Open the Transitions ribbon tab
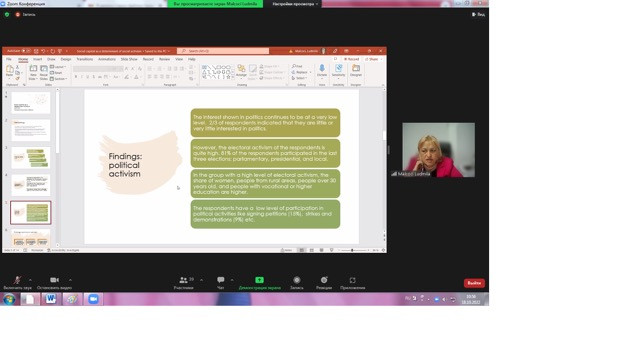Image resolution: width=640 pixels, height=363 pixels. click(x=84, y=59)
